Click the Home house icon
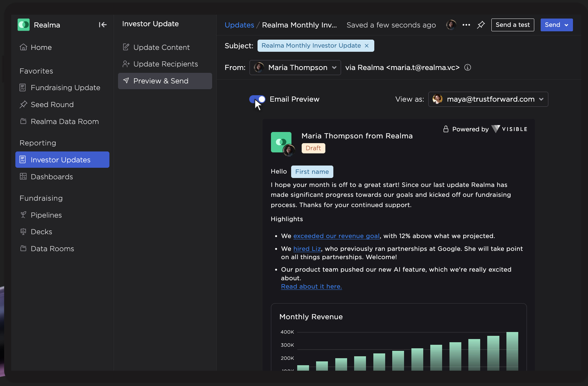 pyautogui.click(x=23, y=47)
